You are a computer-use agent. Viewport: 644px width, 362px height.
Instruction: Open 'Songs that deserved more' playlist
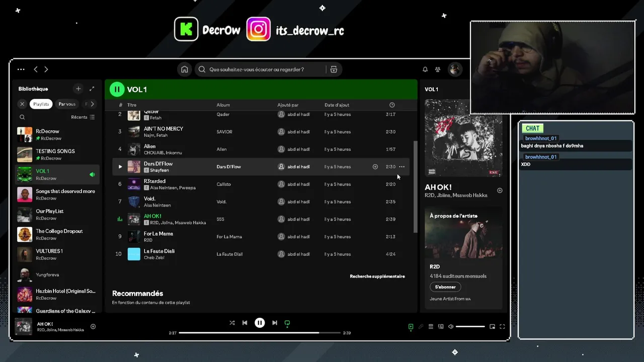[x=58, y=195]
